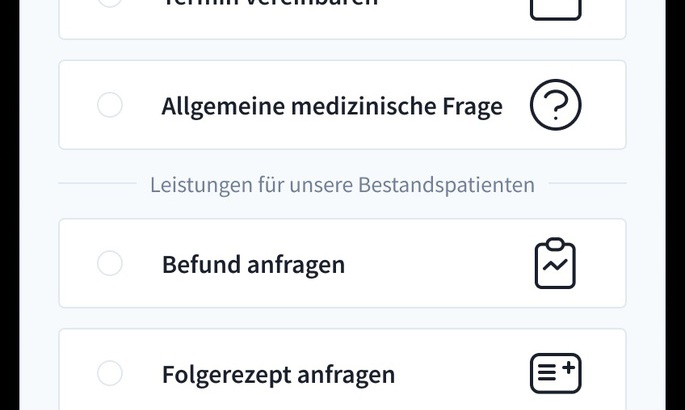685x410 pixels.
Task: Select the Folgerezept anfragen radio option
Action: (x=110, y=374)
